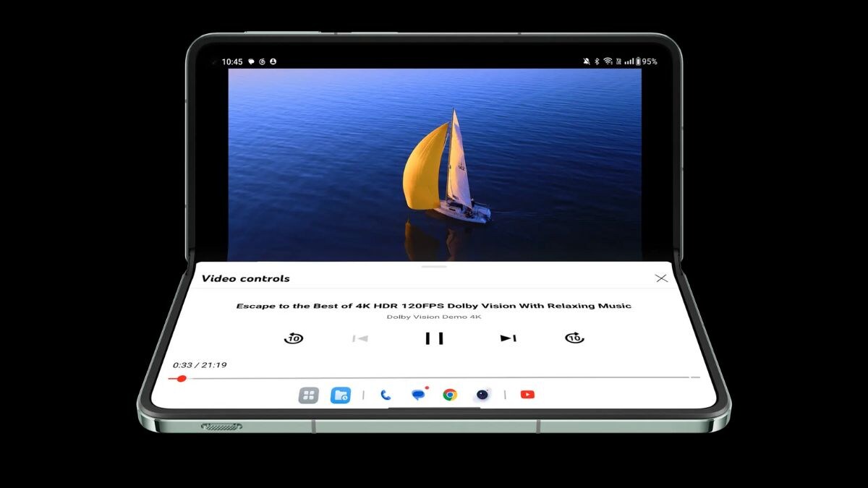Image resolution: width=868 pixels, height=488 pixels.
Task: Click the red seek bar playhead
Action: point(182,378)
